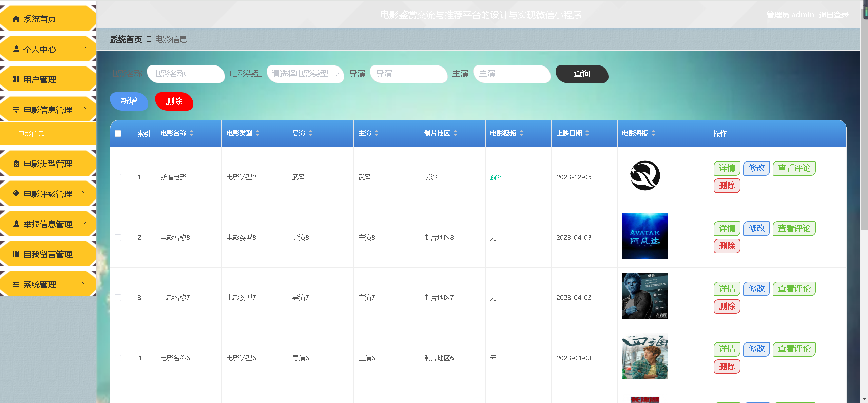
Task: Open the 举报信息管理 sidebar menu
Action: click(x=48, y=224)
